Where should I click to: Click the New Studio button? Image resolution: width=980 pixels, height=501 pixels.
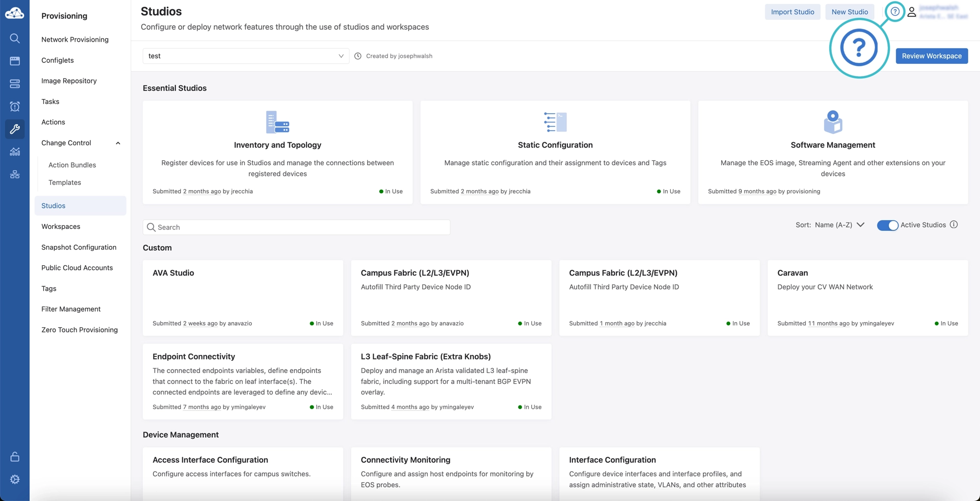pos(850,11)
